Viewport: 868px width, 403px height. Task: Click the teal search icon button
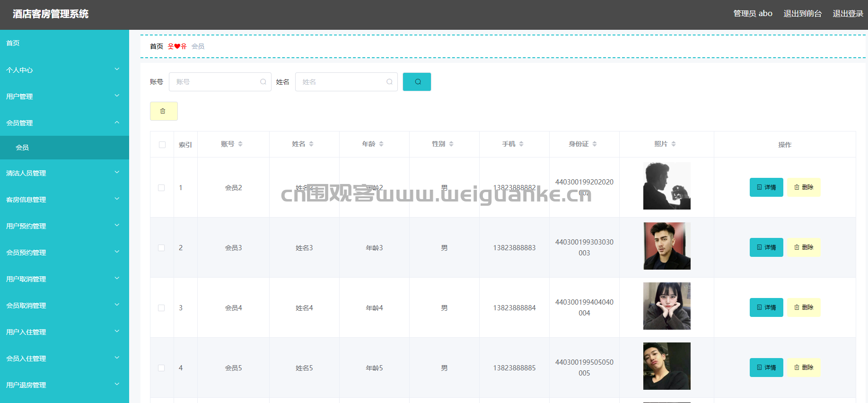[x=417, y=82]
